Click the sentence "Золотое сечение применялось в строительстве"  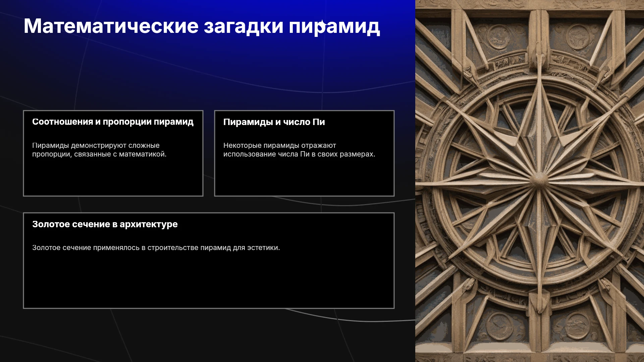[x=156, y=248]
